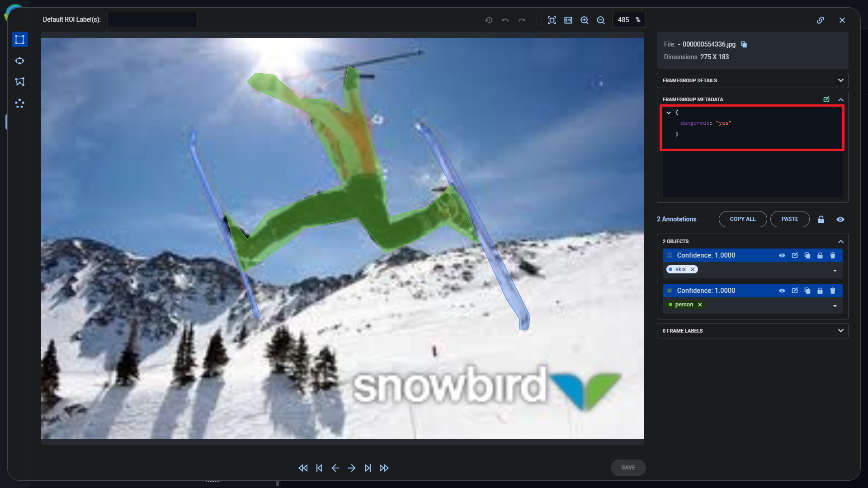Expand the 0 Frame Labels section
The image size is (868, 488).
pos(840,330)
